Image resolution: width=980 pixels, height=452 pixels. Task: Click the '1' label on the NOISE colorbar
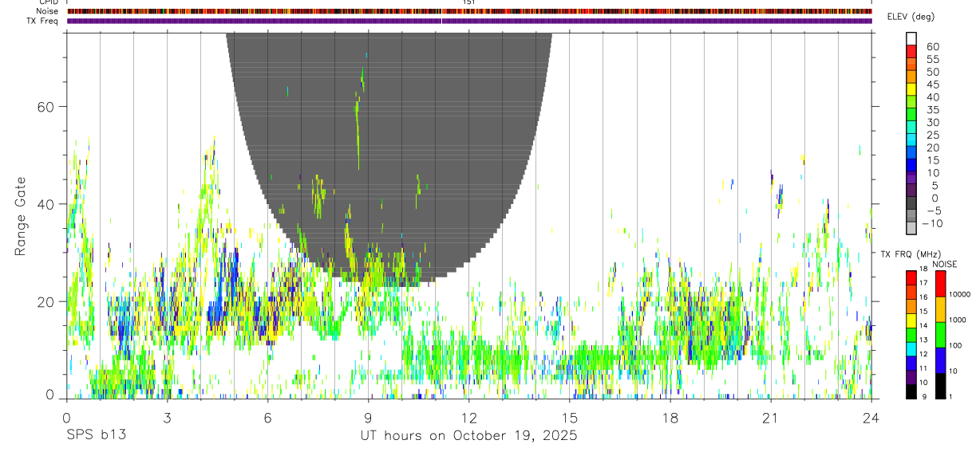pos(952,396)
